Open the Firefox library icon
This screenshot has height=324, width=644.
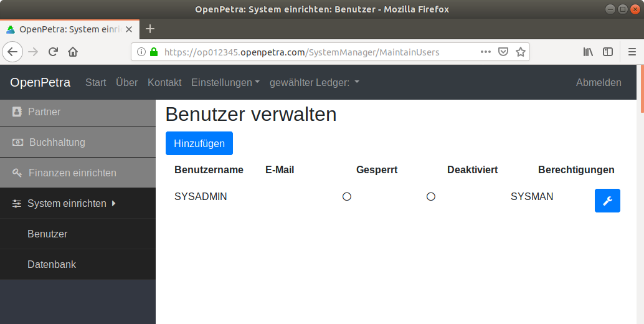tap(588, 52)
